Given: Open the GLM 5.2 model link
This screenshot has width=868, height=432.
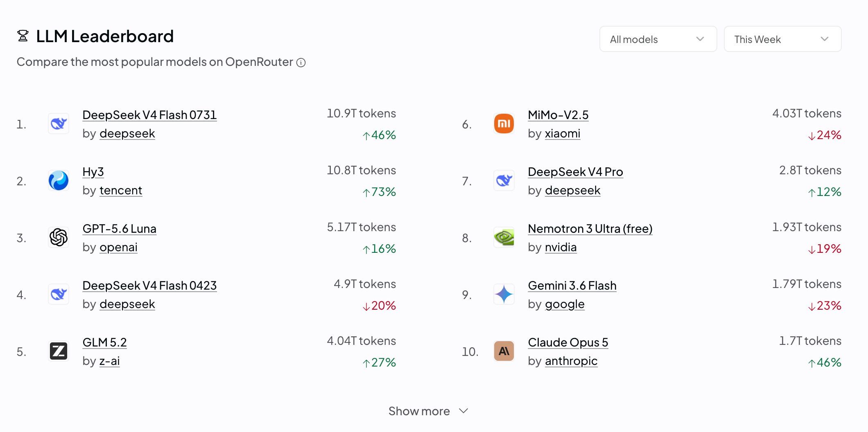Looking at the screenshot, I should pyautogui.click(x=104, y=342).
